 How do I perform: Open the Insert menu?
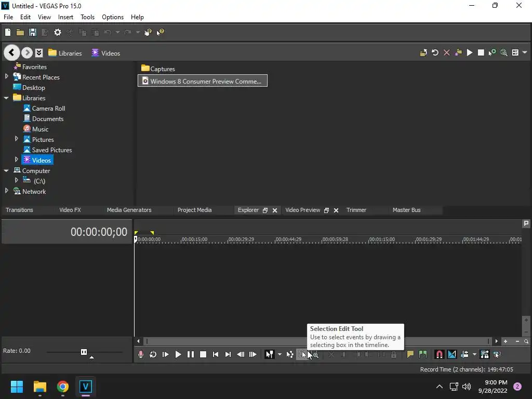[x=65, y=17]
